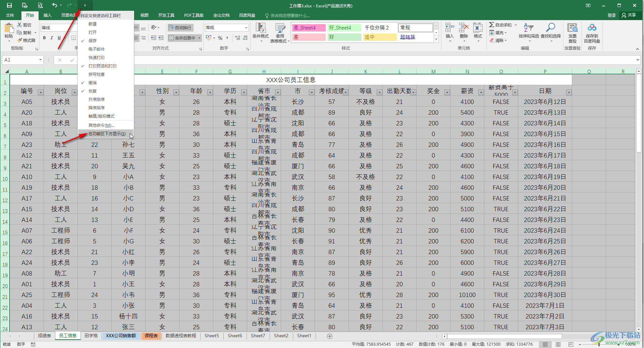Toggle Bold formatting button
This screenshot has height=348, width=644.
coord(44,38)
